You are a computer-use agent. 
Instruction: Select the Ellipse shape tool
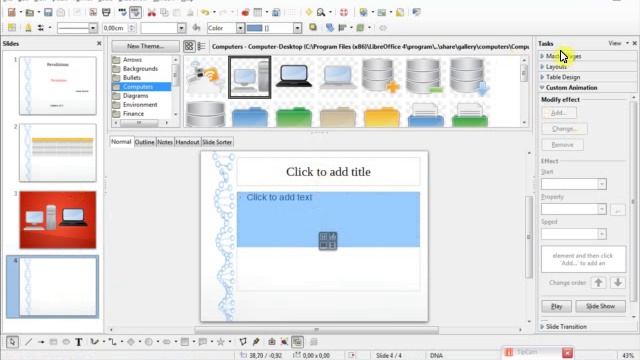(x=66, y=342)
